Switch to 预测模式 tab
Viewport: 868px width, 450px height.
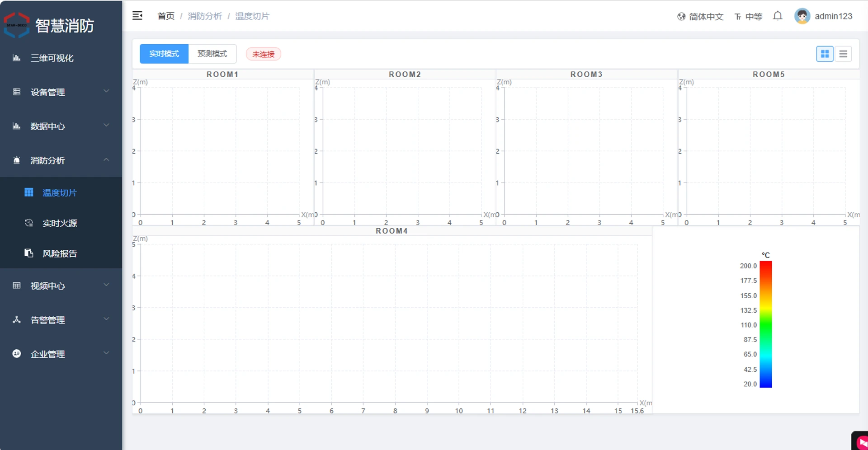212,54
